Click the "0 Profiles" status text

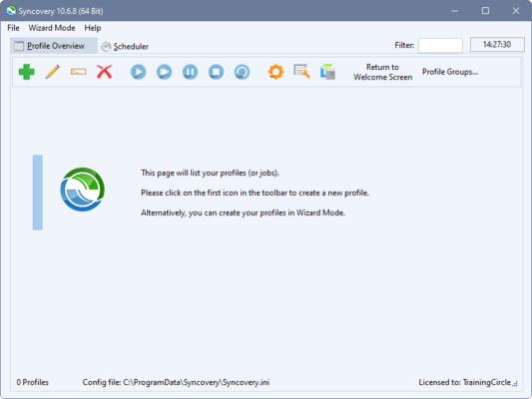click(33, 382)
